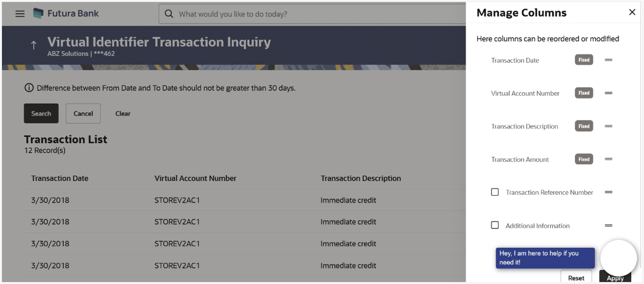644x284 pixels.
Task: Focus the 'What would you like to do today?' field
Action: tap(313, 14)
